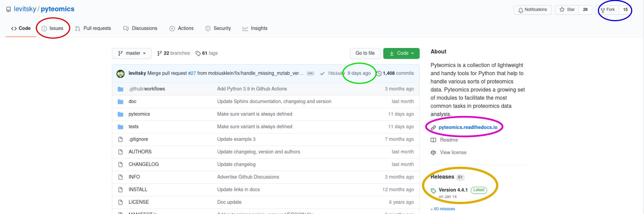Viewport: 644px width, 214px height.
Task: View the Security tab
Action: (218, 28)
